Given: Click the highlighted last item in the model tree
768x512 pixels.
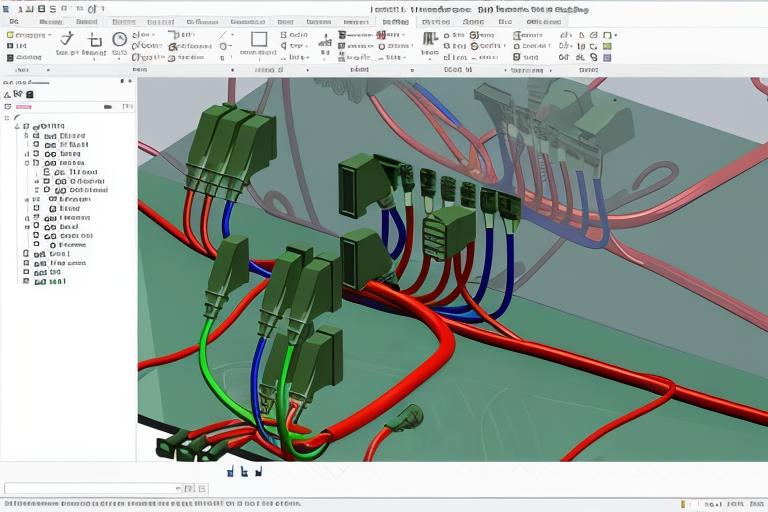Looking at the screenshot, I should (x=55, y=281).
